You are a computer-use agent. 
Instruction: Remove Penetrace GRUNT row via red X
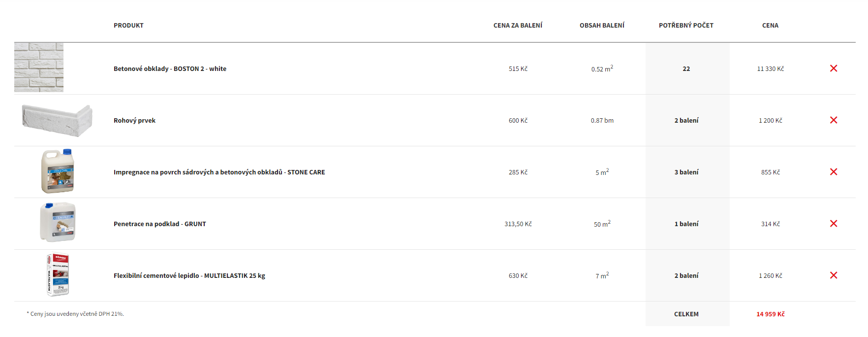point(834,224)
